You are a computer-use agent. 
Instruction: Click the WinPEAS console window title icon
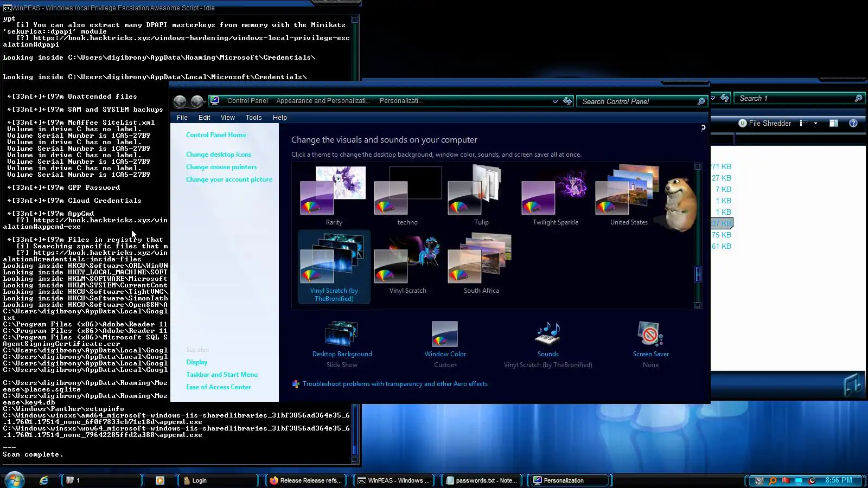point(7,8)
